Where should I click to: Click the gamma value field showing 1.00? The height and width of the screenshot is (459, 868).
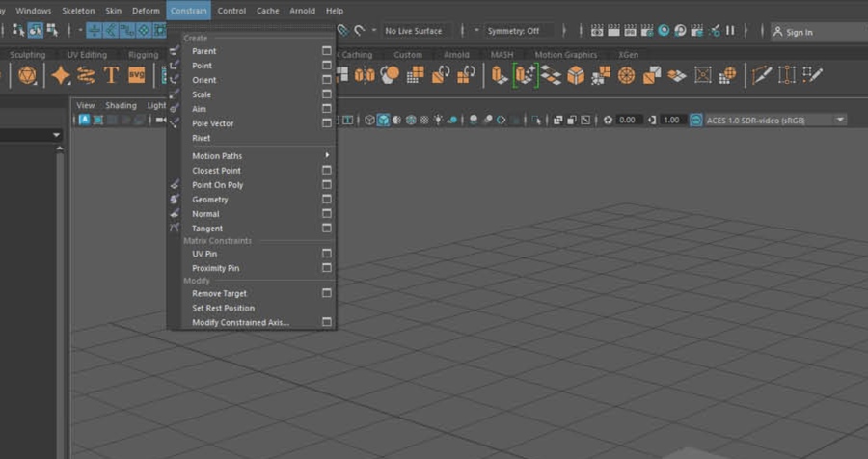tap(672, 120)
